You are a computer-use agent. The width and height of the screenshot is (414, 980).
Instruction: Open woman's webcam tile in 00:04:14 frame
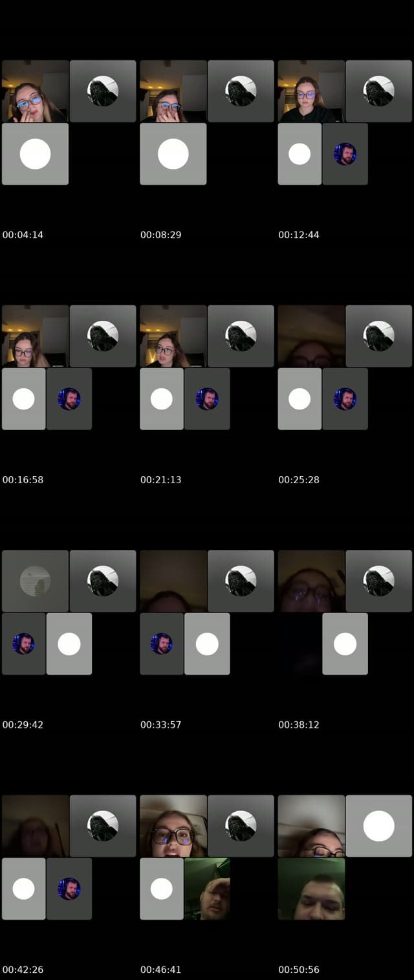[x=35, y=91]
